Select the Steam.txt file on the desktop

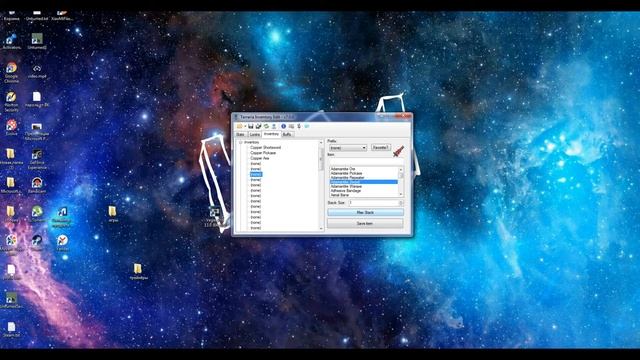11,329
